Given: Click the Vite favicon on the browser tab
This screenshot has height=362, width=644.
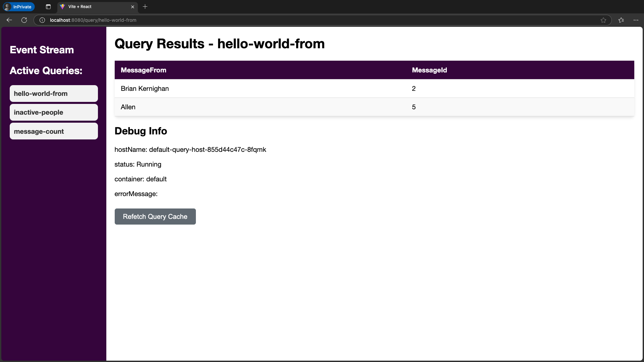Looking at the screenshot, I should coord(63,7).
